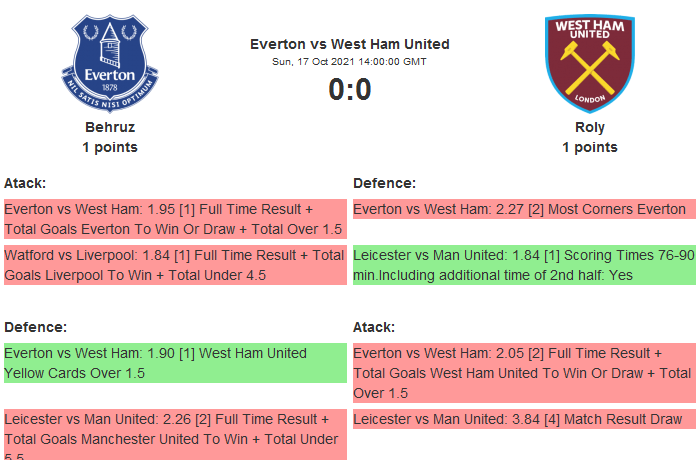
Task: Click the 0:0 match score
Action: point(349,90)
